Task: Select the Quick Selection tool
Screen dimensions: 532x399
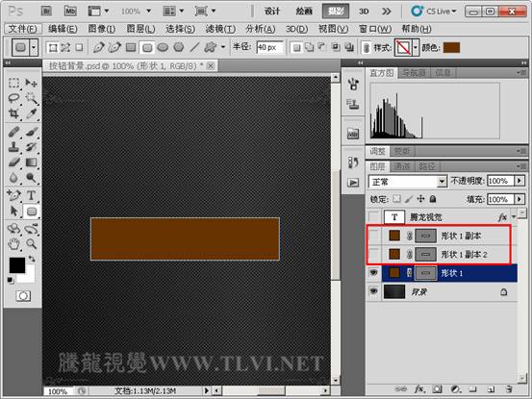Action: (x=31, y=98)
